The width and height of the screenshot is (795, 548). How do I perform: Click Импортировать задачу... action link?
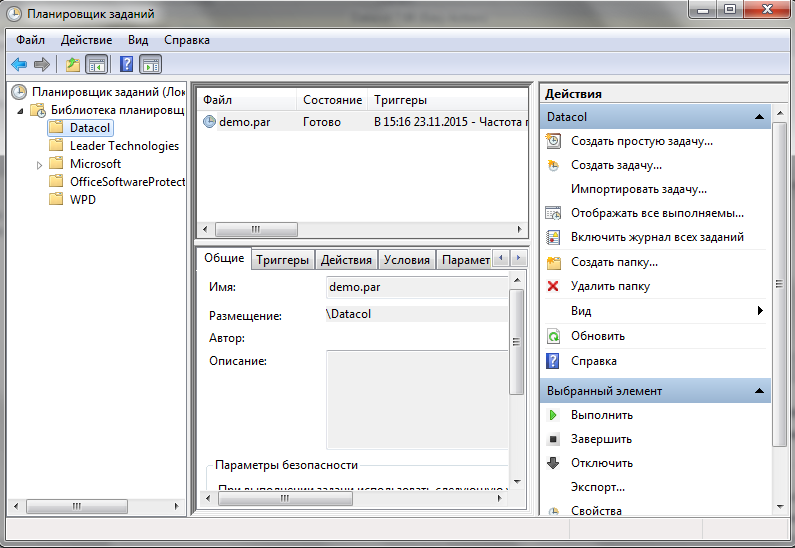[x=638, y=189]
